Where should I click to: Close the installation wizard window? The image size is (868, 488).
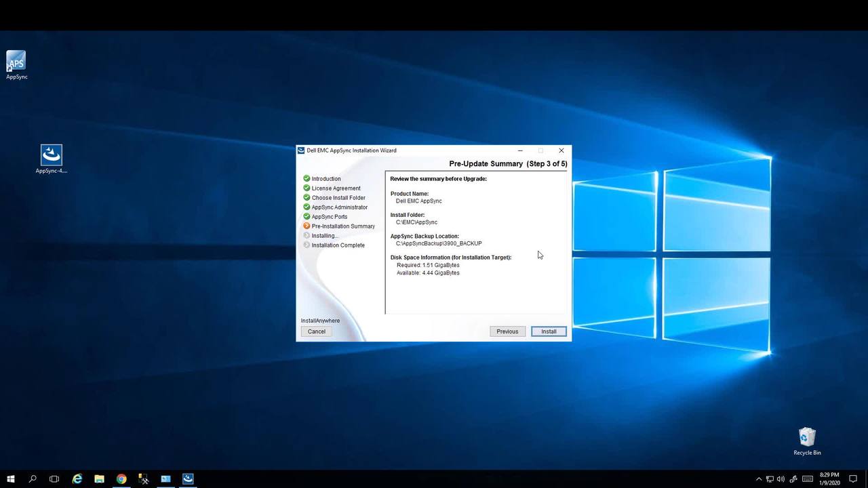561,150
